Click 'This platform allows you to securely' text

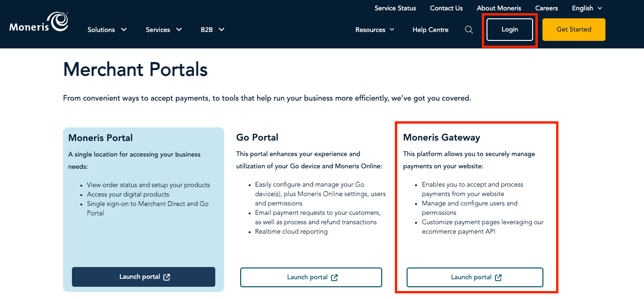469,160
